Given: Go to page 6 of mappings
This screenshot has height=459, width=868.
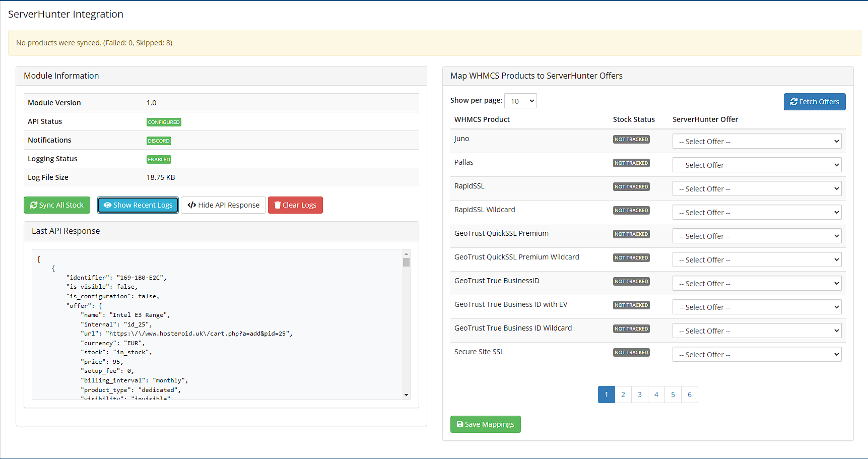Looking at the screenshot, I should (x=690, y=395).
